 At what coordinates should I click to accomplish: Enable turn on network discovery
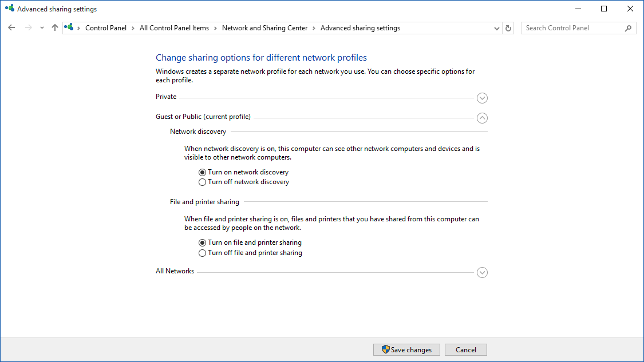click(x=202, y=172)
